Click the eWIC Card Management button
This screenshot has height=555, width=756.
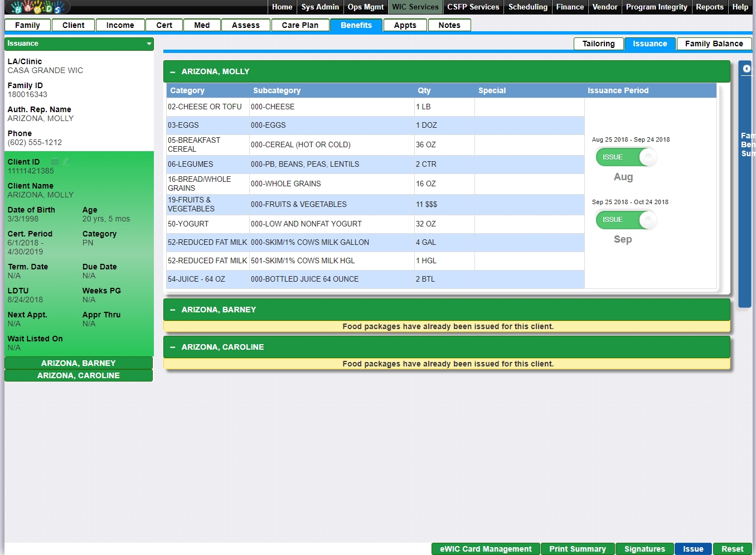(x=486, y=549)
